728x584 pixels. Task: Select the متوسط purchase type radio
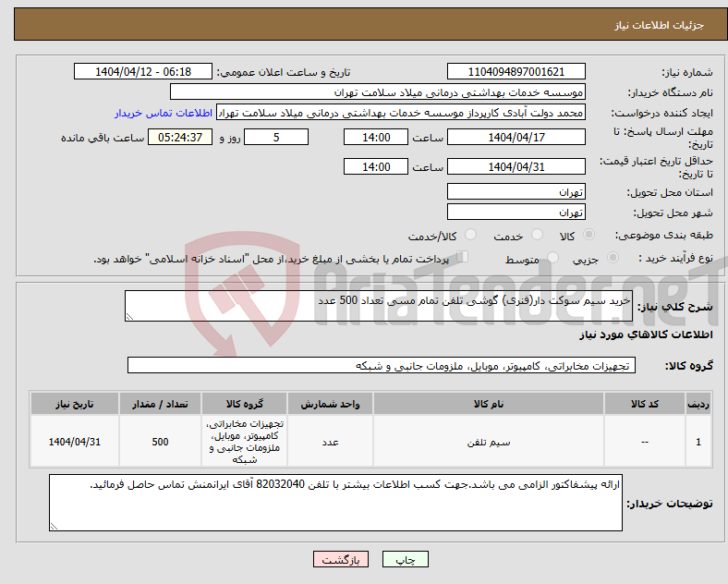coord(552,257)
